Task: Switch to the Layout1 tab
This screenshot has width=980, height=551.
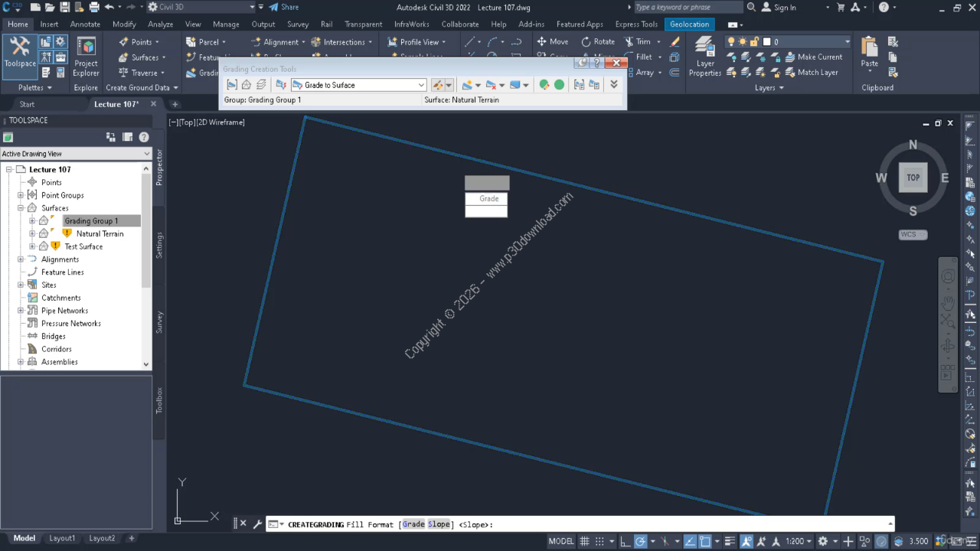Action: point(62,538)
